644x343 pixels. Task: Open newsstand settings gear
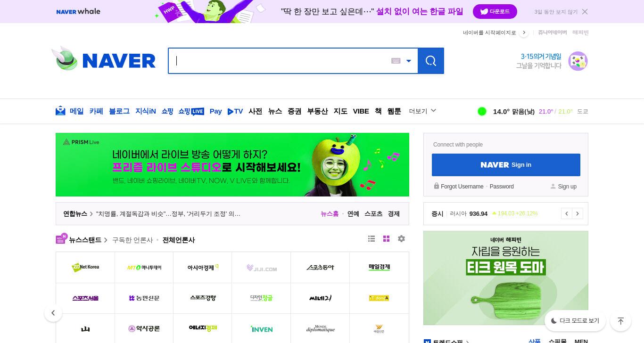401,239
